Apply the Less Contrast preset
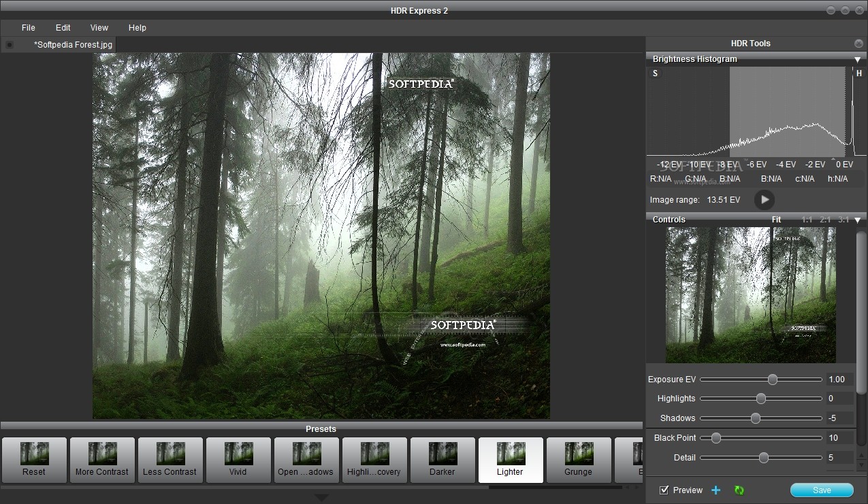 170,460
